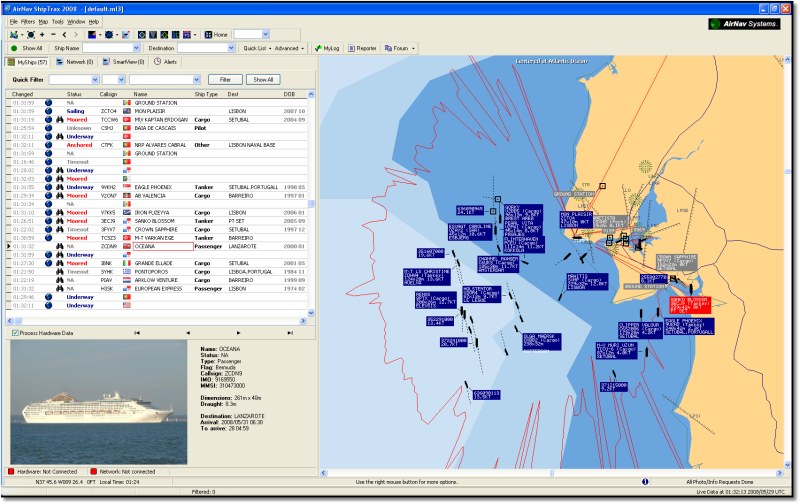Step to previous record playback button
Viewport: 800px width, 504px height.
pyautogui.click(x=188, y=333)
